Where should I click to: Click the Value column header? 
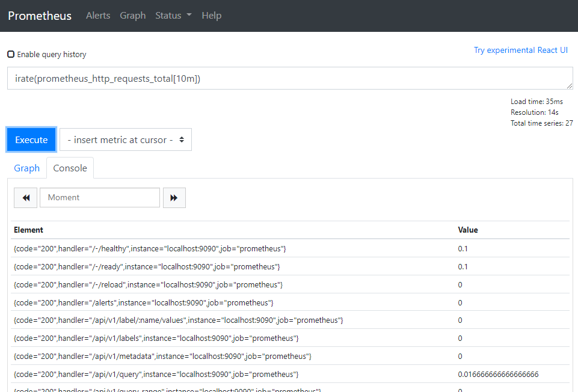click(468, 230)
